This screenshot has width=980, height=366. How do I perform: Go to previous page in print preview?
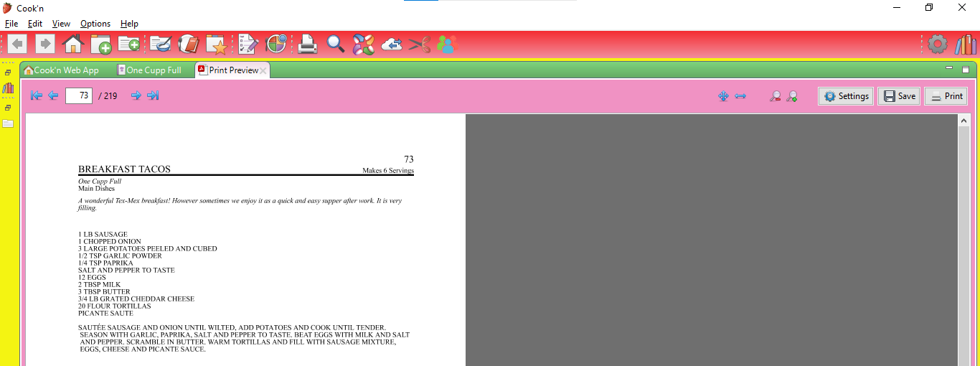[x=53, y=95]
